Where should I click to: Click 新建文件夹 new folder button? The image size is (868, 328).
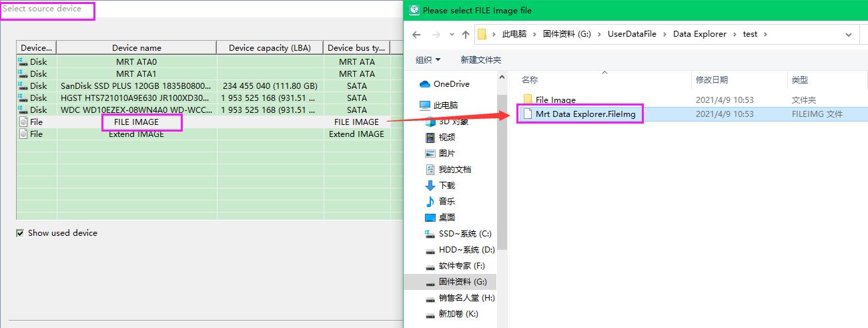click(x=480, y=59)
